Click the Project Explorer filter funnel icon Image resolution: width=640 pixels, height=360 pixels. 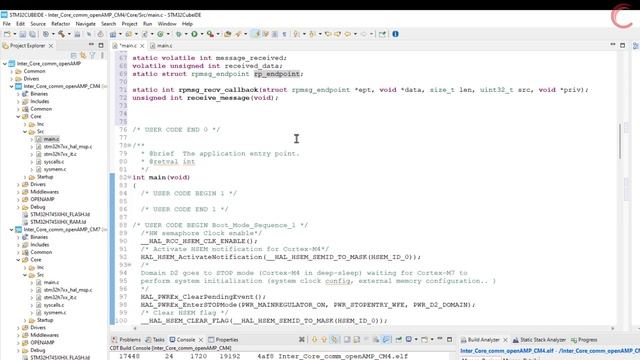pos(93,55)
